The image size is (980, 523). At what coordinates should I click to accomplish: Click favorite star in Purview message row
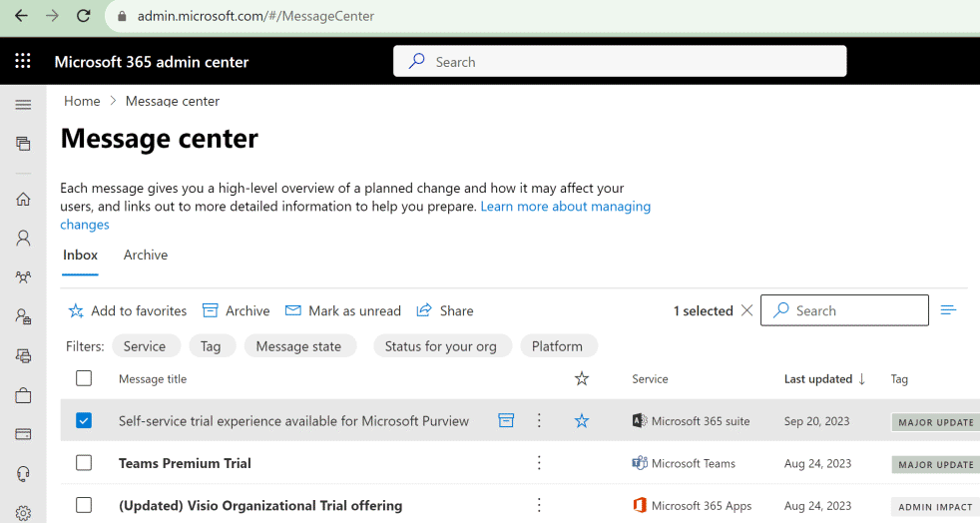(581, 420)
